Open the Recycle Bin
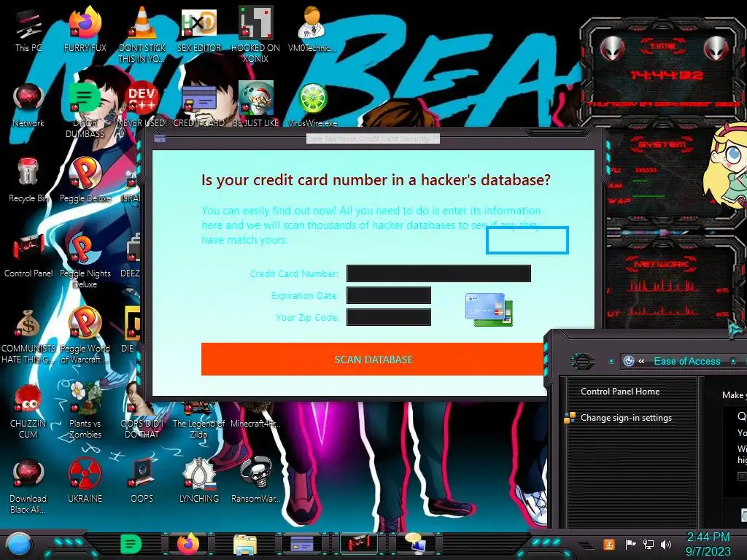Image resolution: width=747 pixels, height=560 pixels. tap(28, 180)
